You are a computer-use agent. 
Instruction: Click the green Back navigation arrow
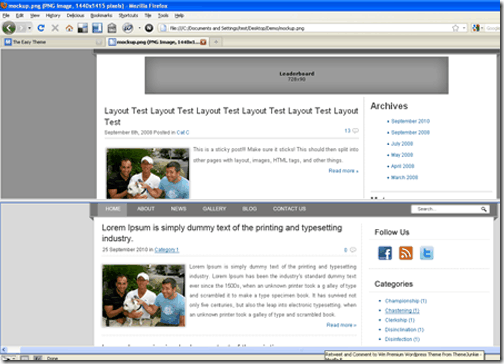click(x=9, y=28)
